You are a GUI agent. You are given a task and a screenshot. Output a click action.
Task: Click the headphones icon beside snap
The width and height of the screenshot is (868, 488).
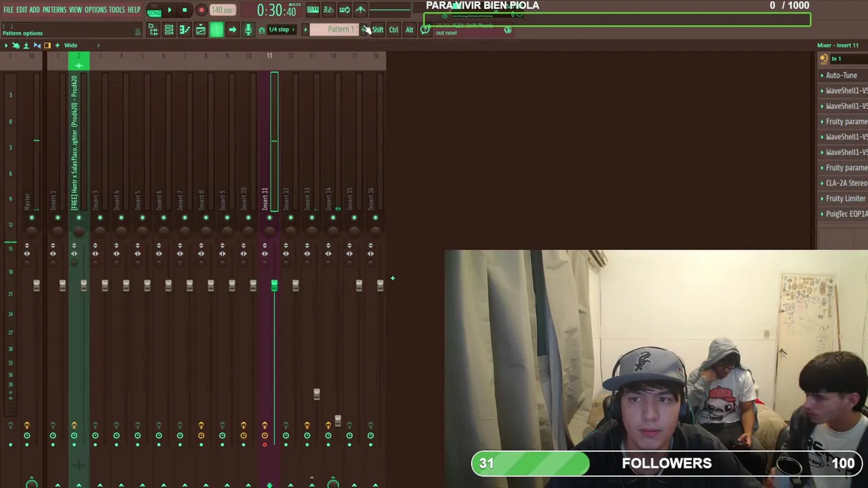262,30
